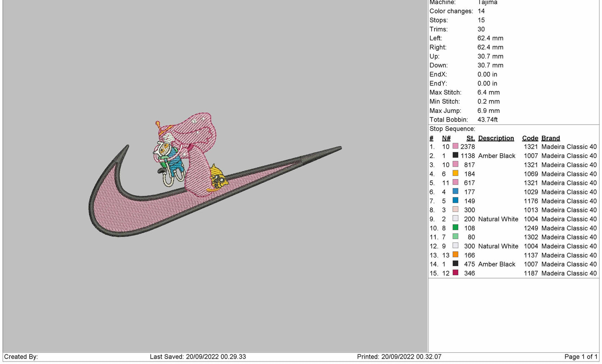Click the Page 1 of 1 indicator
This screenshot has height=364, width=602.
click(x=580, y=357)
